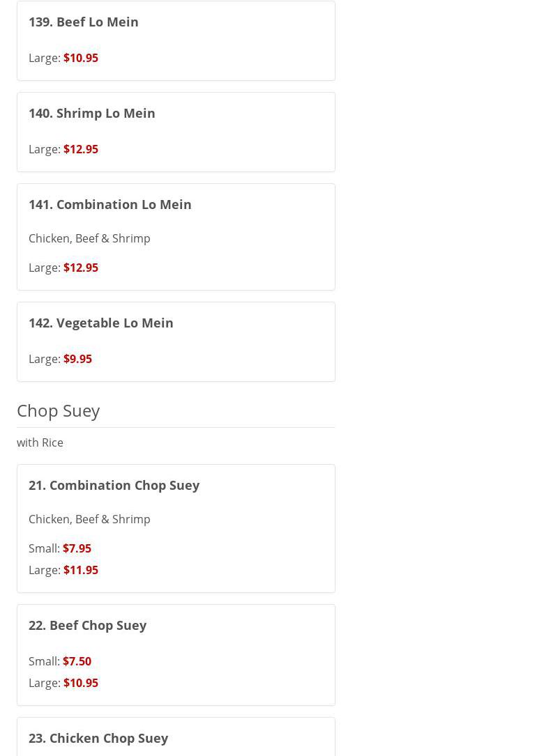Select 142. Vegetable Lo Mein
537x756 pixels.
click(101, 323)
